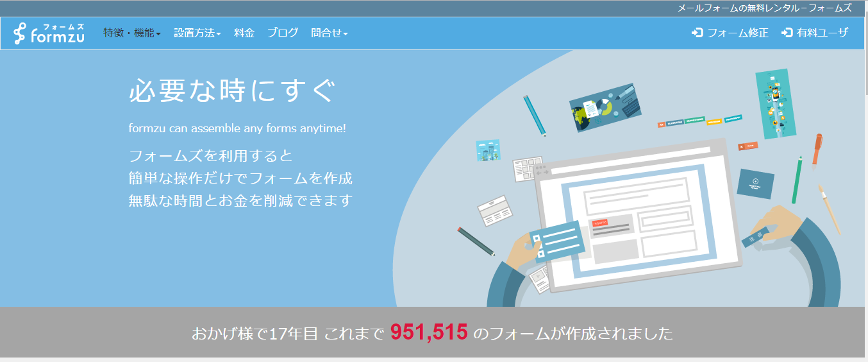868x362 pixels.
Task: Open the 設置方法 dropdown menu
Action: (197, 33)
